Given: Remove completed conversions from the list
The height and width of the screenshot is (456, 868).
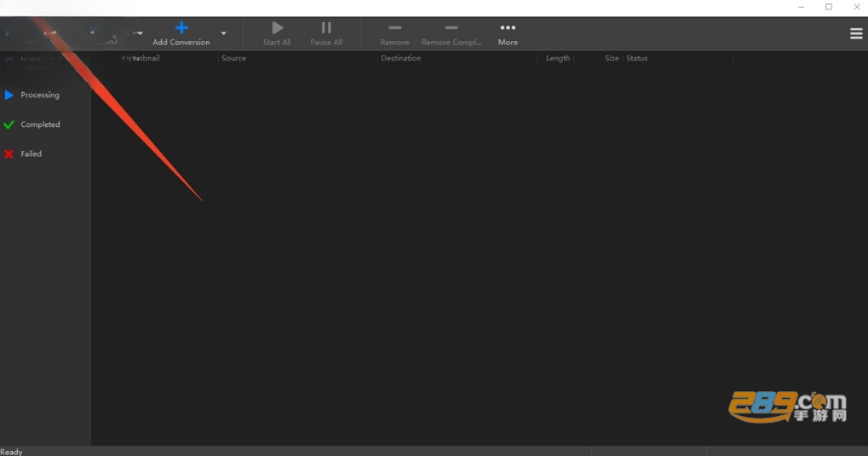Looking at the screenshot, I should (x=451, y=33).
